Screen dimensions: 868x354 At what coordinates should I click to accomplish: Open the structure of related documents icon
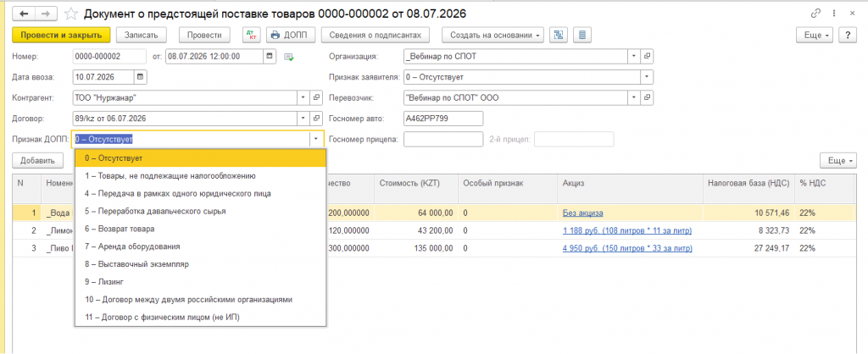pyautogui.click(x=559, y=35)
